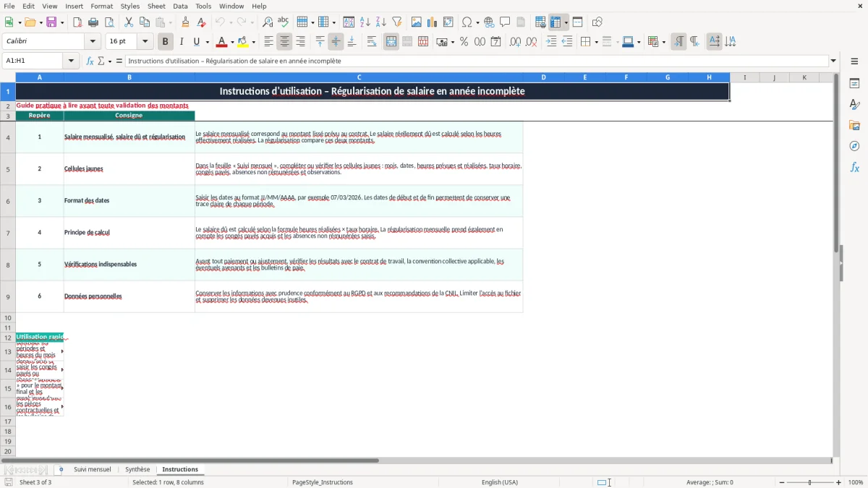868x488 pixels.
Task: Toggle Center Horizontally alignment
Action: pos(284,42)
